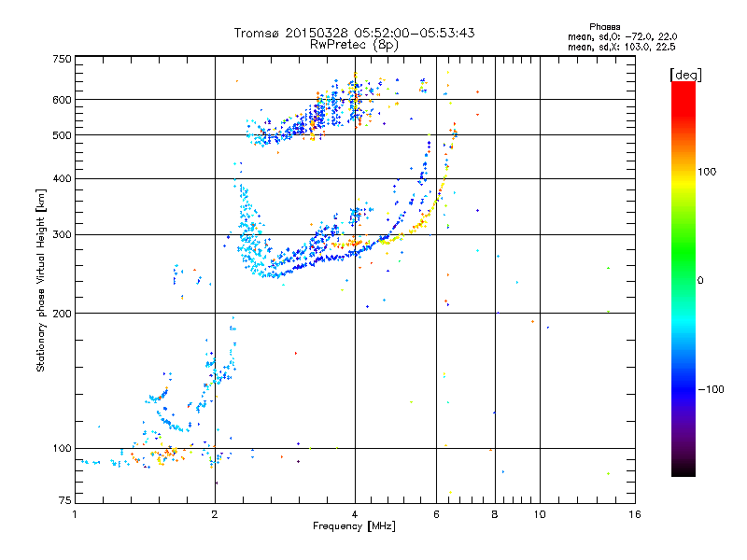Screen dimensions: 747x560
Task: Click the y-axis label '600'
Action: click(x=63, y=100)
